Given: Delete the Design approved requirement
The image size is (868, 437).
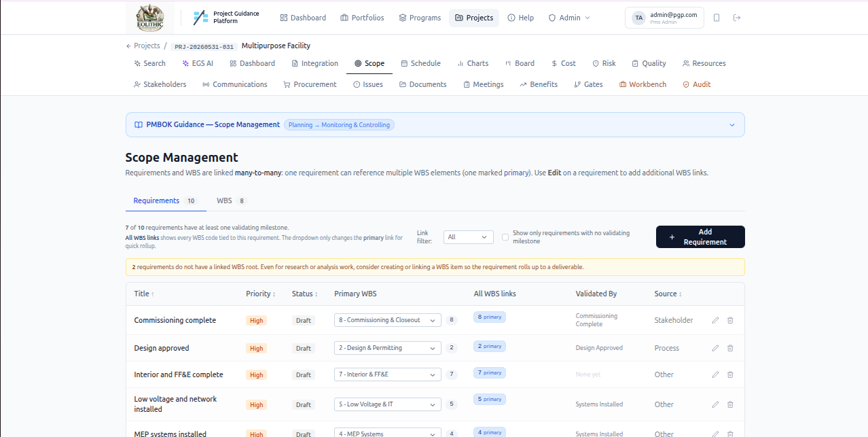Looking at the screenshot, I should tap(730, 348).
